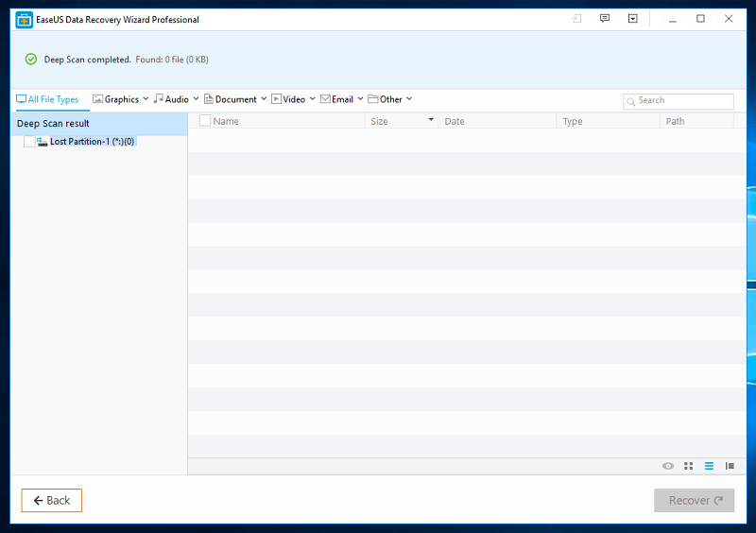This screenshot has width=756, height=533.
Task: Switch to detail pane view
Action: pyautogui.click(x=730, y=466)
